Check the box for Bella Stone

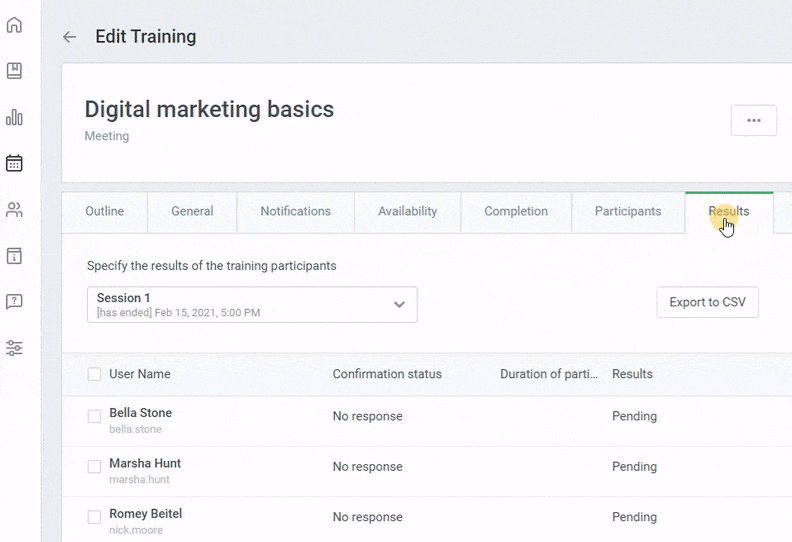click(94, 416)
